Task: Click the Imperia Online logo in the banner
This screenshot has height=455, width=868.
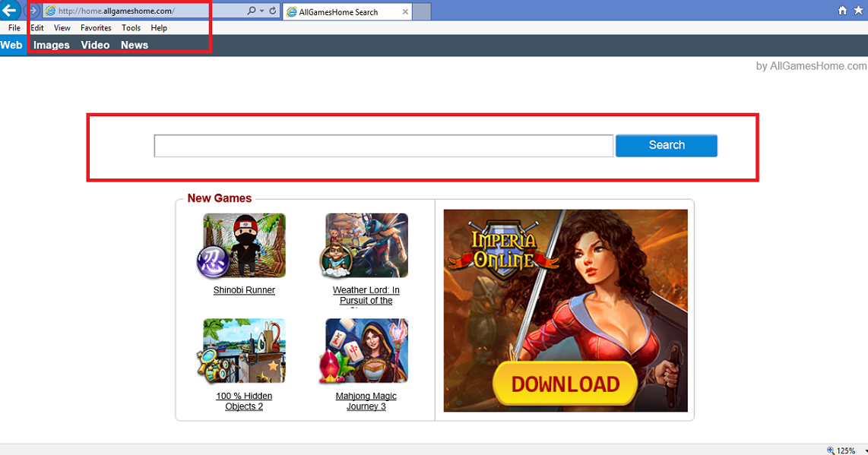Action: [x=502, y=250]
